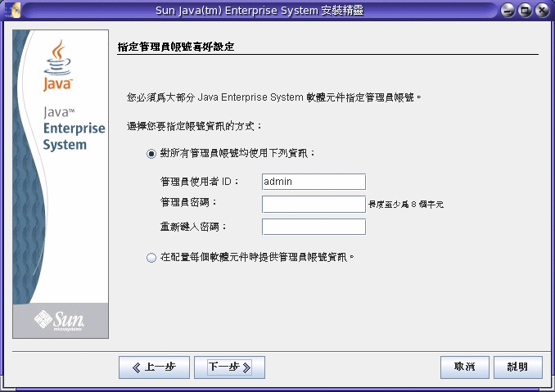Click the '管理員使用者 ID' label
The width and height of the screenshot is (555, 392).
tap(199, 182)
